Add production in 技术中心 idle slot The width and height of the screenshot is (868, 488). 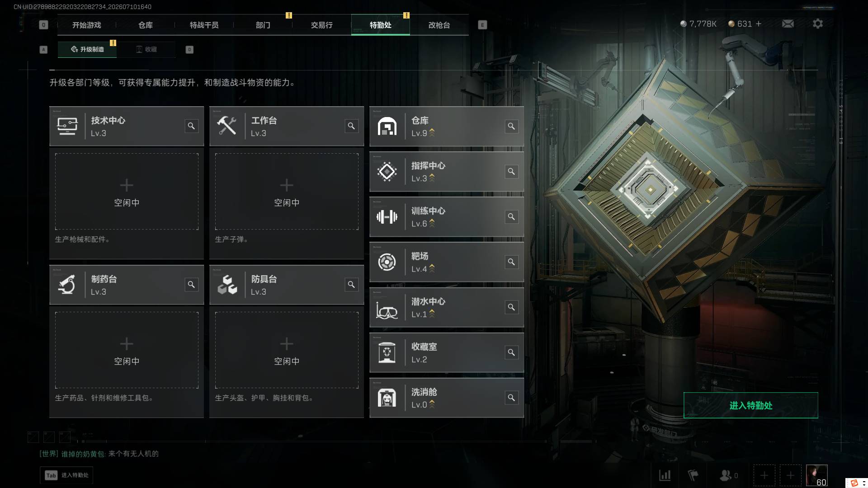coord(127,192)
